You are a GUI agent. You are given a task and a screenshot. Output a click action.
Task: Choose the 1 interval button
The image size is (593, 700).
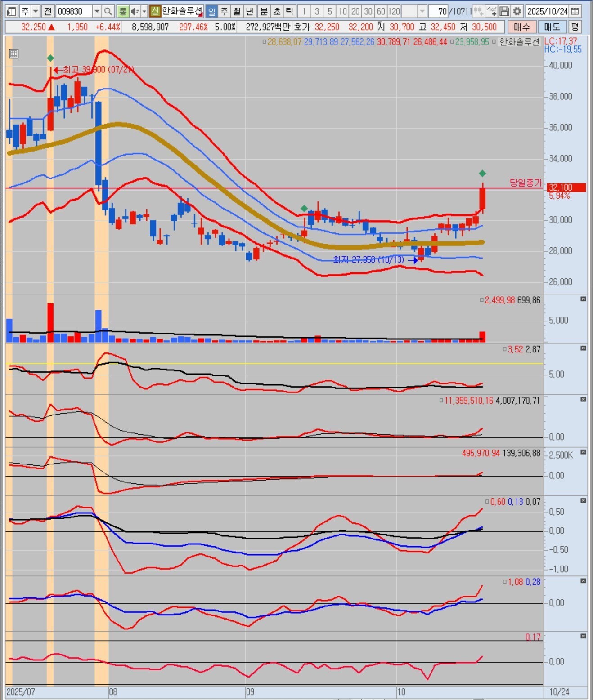[304, 11]
